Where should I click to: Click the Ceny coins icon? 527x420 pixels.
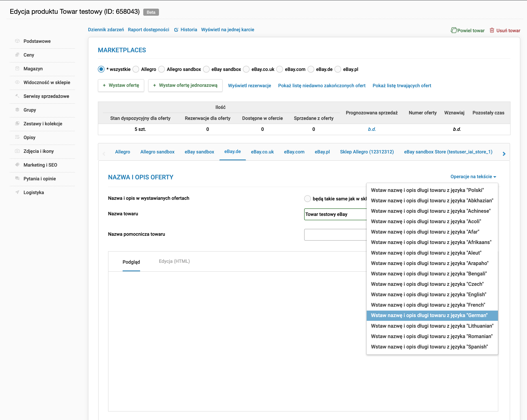click(17, 55)
